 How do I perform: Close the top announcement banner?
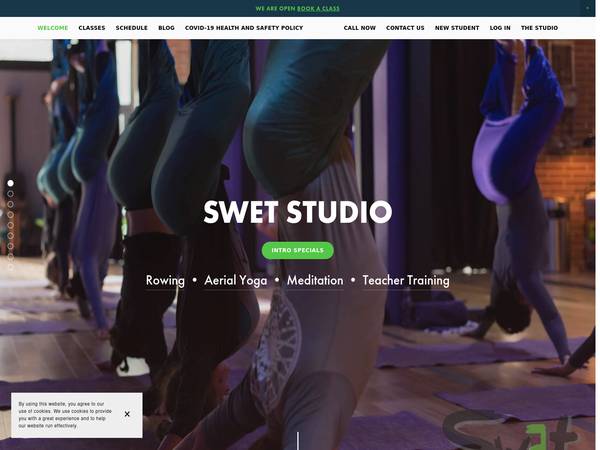click(588, 8)
